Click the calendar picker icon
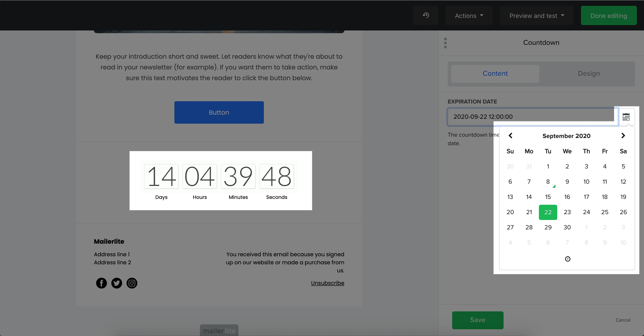 point(626,117)
